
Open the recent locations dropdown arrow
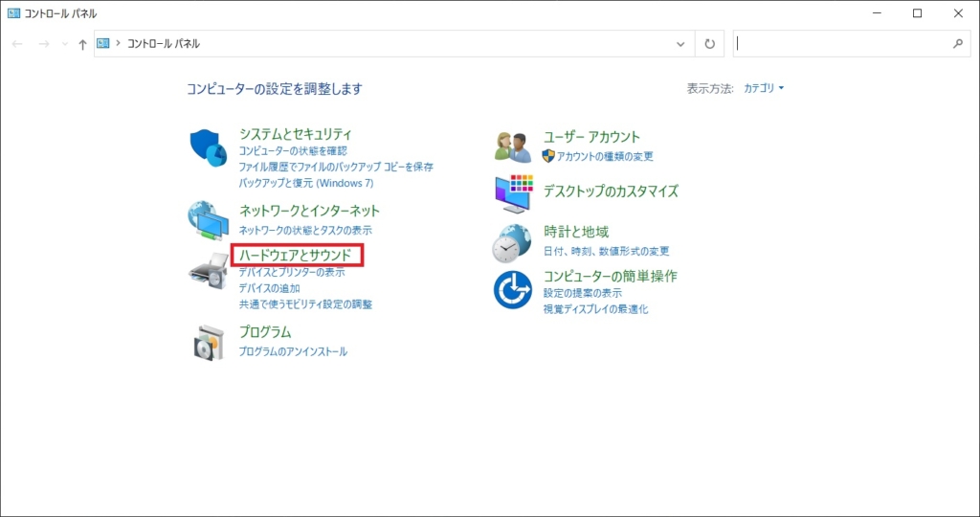65,44
